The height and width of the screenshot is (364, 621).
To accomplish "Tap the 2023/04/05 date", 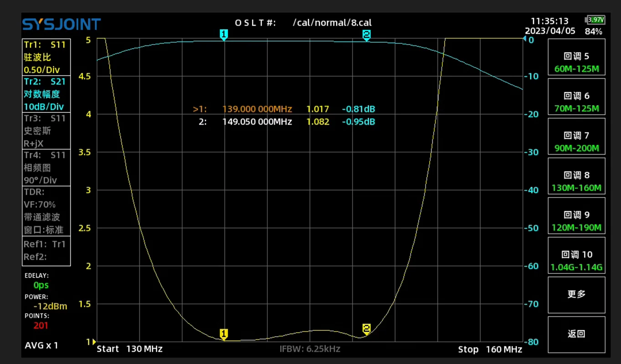I will 550,31.
